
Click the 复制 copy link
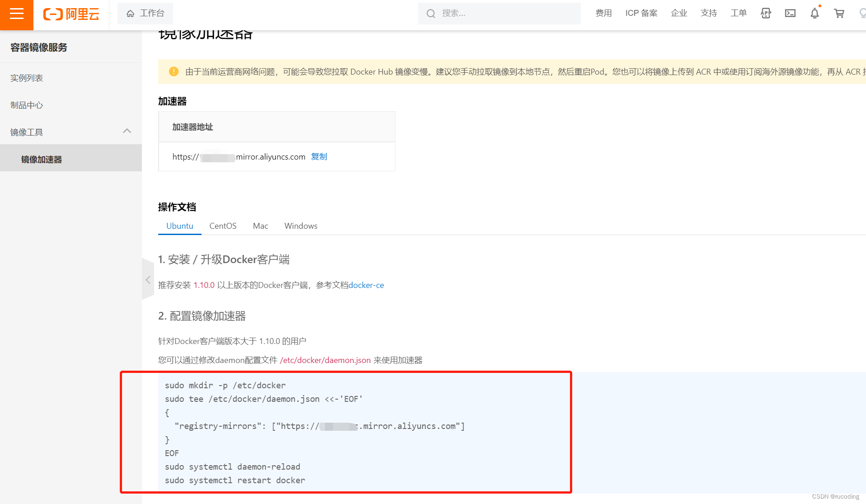click(x=319, y=156)
